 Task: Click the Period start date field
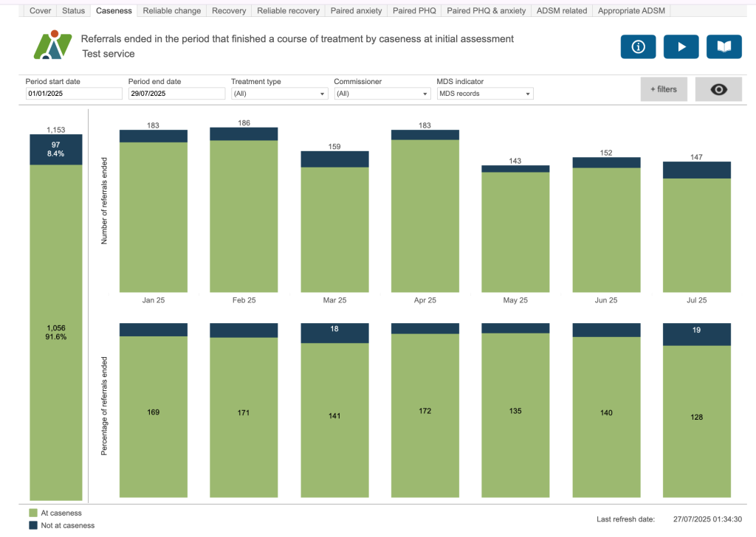point(74,94)
